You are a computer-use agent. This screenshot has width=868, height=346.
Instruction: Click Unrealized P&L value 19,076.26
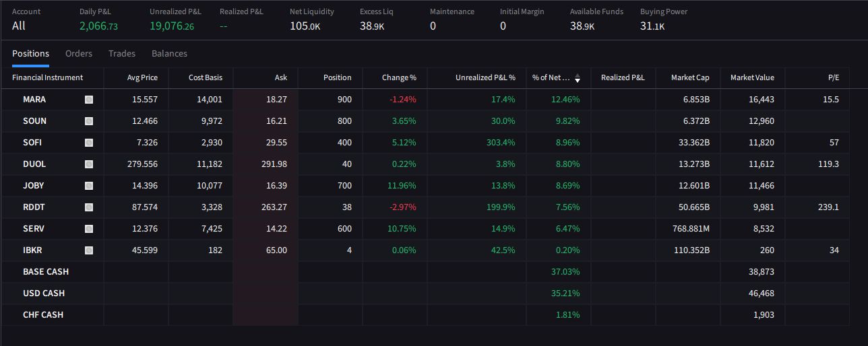click(x=172, y=26)
